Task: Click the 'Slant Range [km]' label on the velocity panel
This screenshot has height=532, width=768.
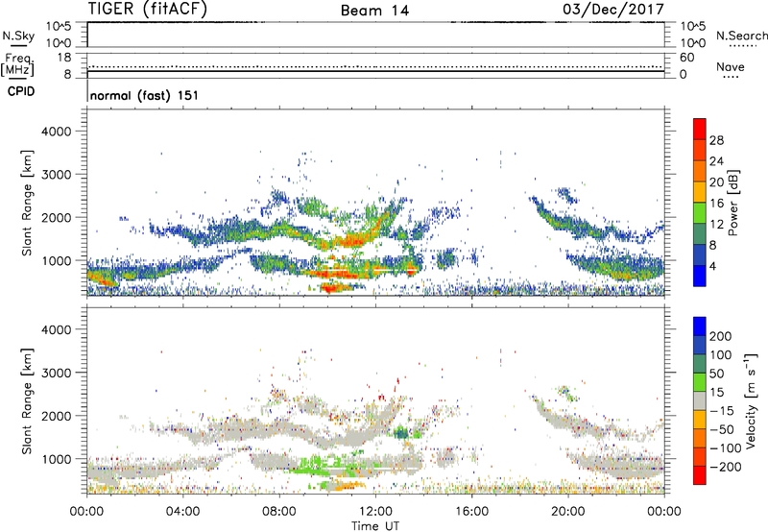Action: 28,400
